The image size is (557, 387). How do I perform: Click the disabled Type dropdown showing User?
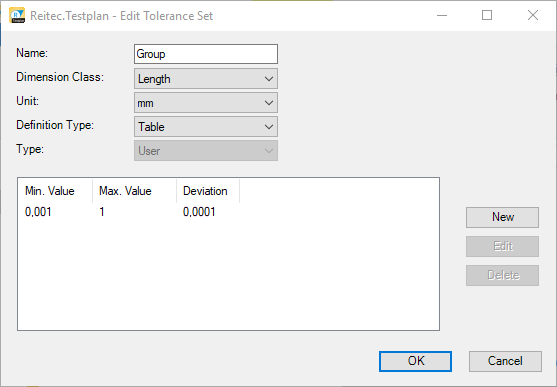(x=206, y=151)
